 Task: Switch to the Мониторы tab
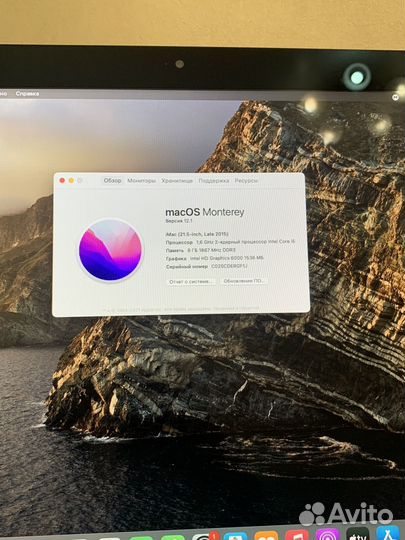click(142, 180)
